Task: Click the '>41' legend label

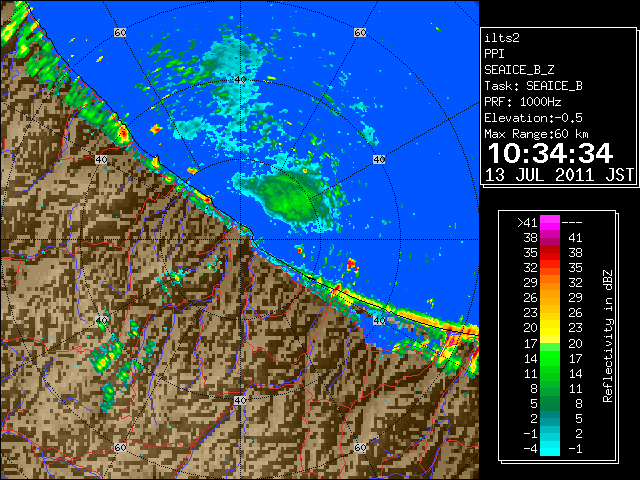Action: 527,222
